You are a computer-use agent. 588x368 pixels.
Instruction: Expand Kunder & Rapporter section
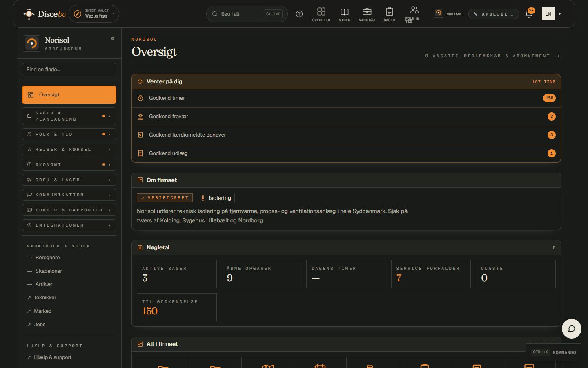(69, 210)
